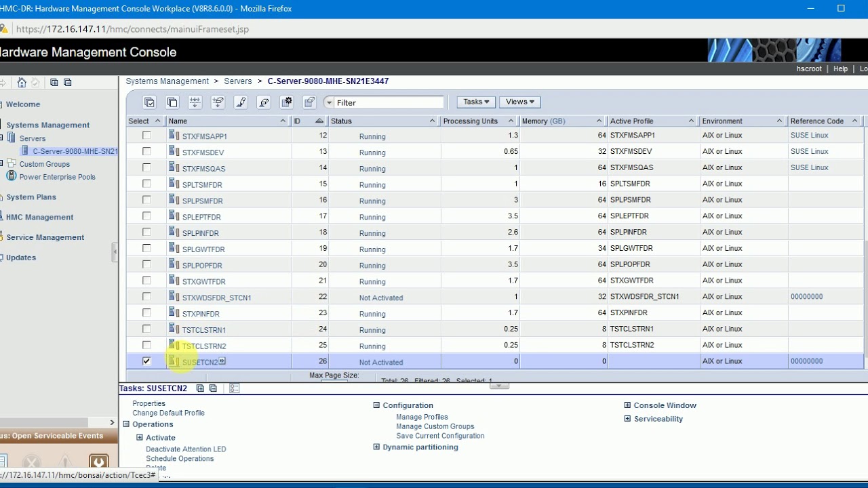
Task: Expand the Activate task group
Action: pyautogui.click(x=140, y=438)
